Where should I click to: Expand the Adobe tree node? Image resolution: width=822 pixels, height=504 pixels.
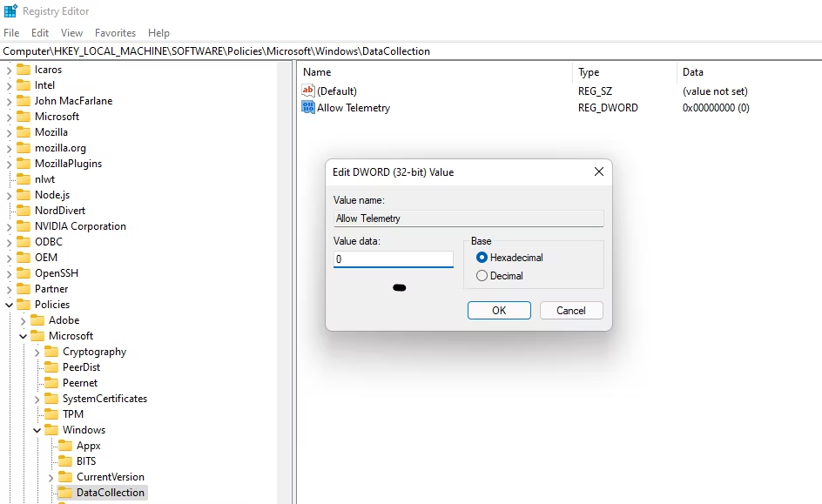(x=23, y=320)
